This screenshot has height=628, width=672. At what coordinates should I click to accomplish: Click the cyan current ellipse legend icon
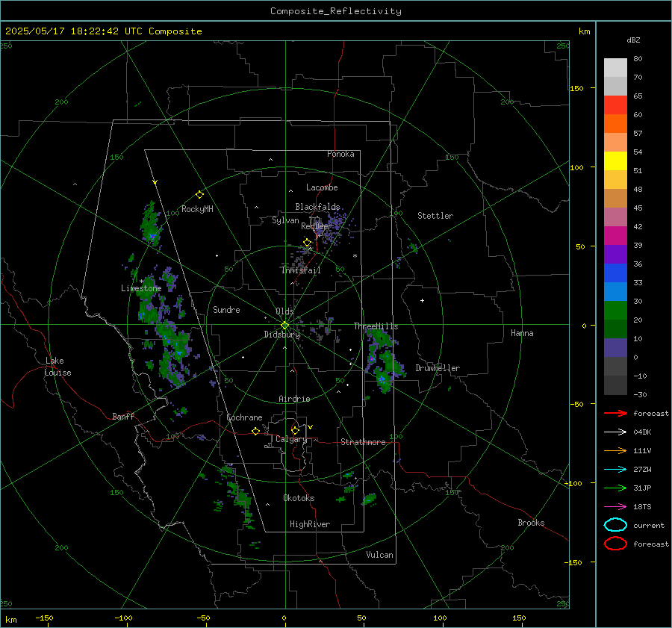615,525
